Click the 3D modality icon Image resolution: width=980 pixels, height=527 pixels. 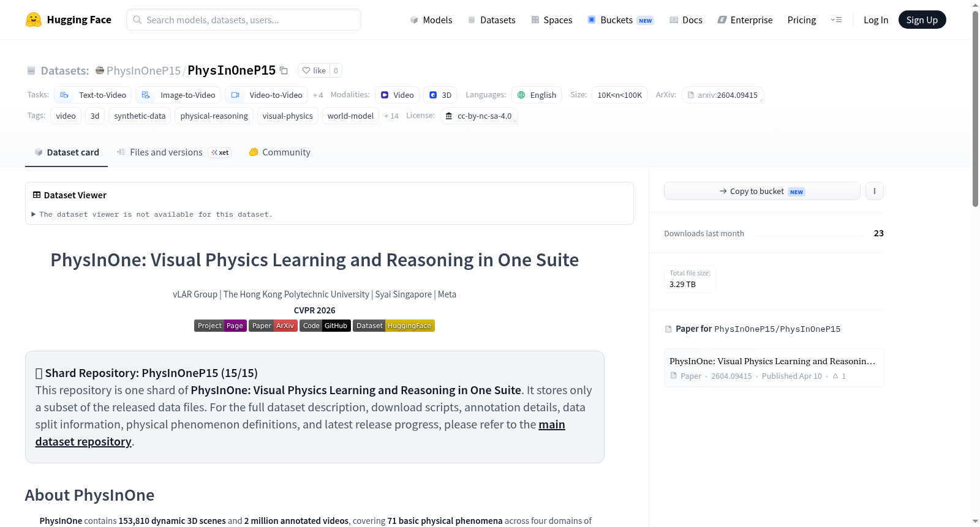coord(433,95)
